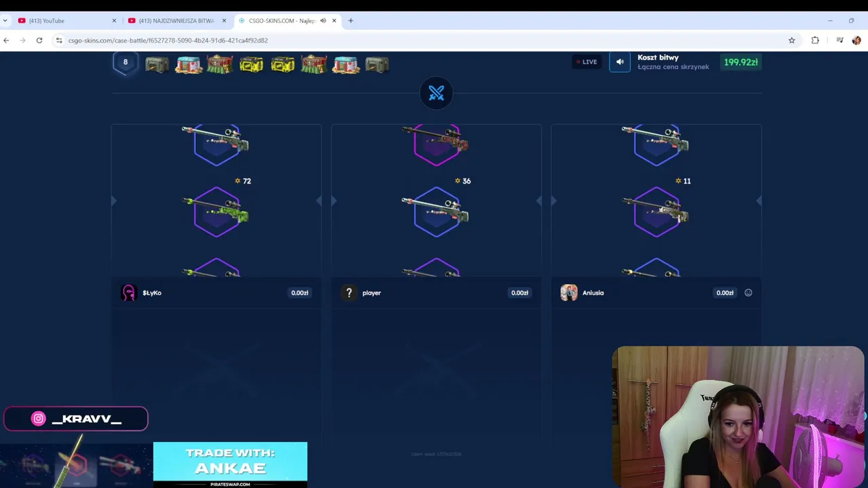Open the browser extensions menu
Screen dimensions: 868x488
815,41
